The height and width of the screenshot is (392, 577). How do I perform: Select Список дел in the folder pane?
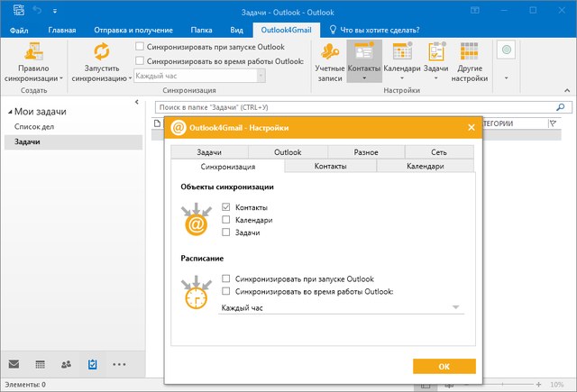click(34, 127)
